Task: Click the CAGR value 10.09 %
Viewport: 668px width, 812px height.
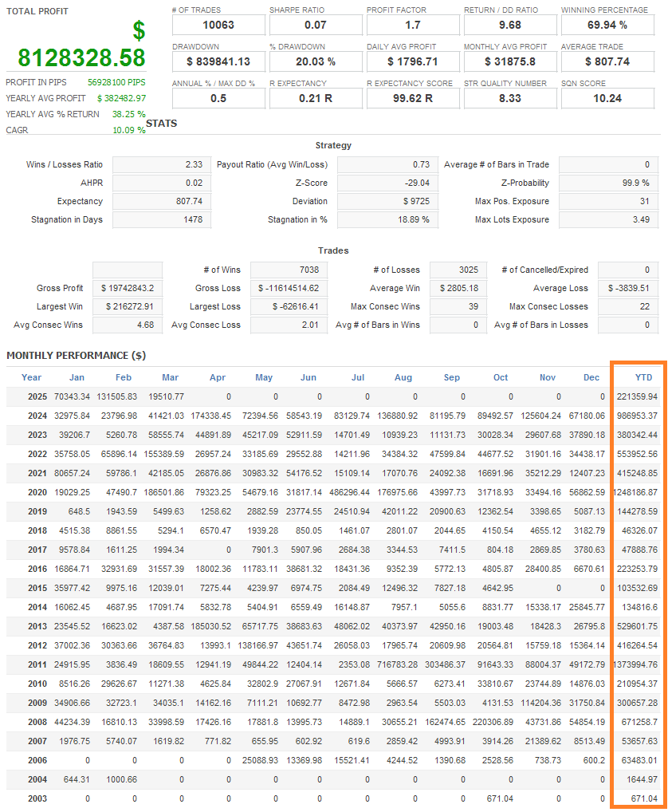Action: 129,130
